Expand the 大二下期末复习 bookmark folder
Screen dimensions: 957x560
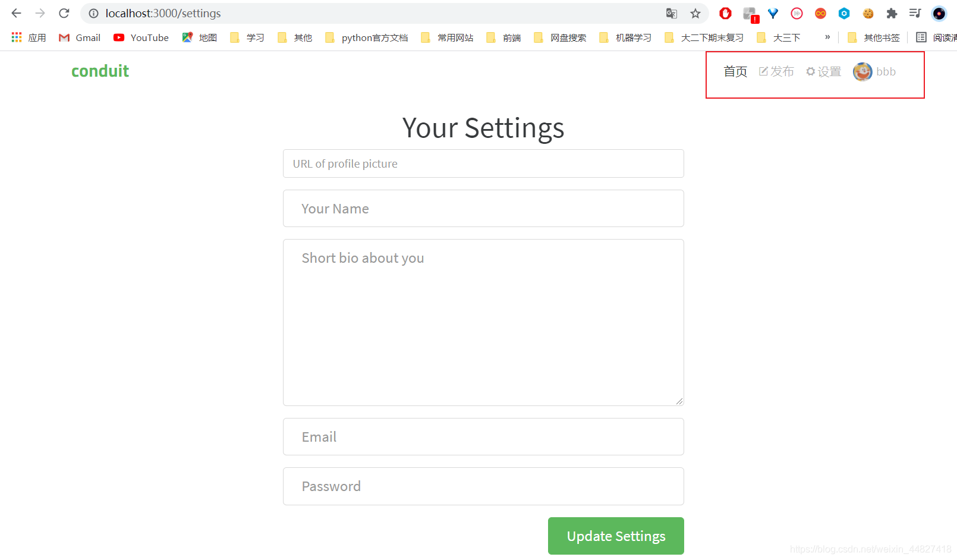point(704,37)
